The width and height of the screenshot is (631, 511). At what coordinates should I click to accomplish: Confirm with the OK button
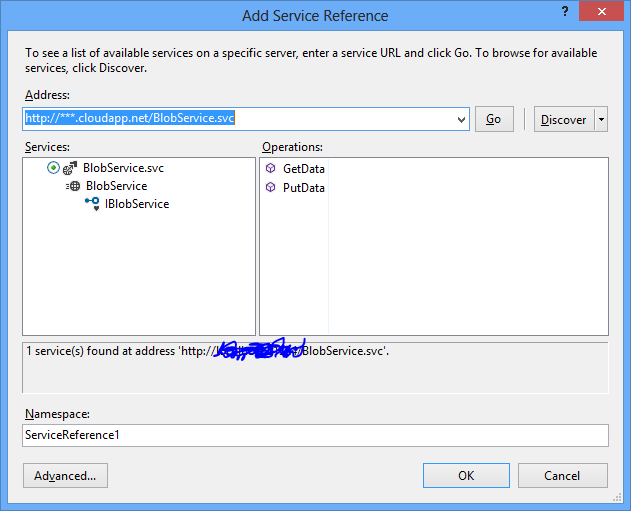(x=466, y=475)
